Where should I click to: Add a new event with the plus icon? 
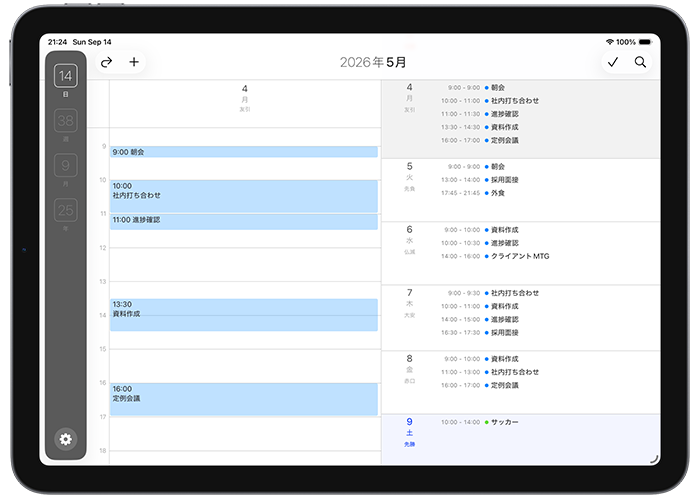pos(134,62)
